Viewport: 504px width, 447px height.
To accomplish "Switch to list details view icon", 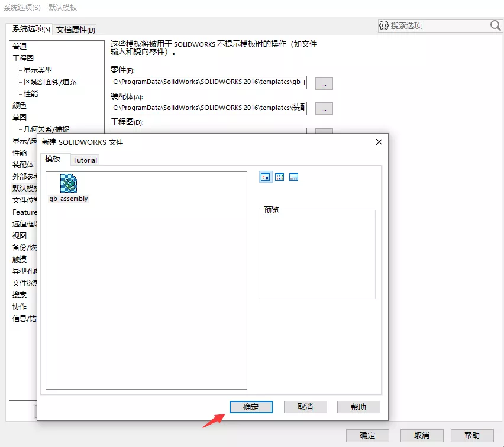I will [294, 177].
